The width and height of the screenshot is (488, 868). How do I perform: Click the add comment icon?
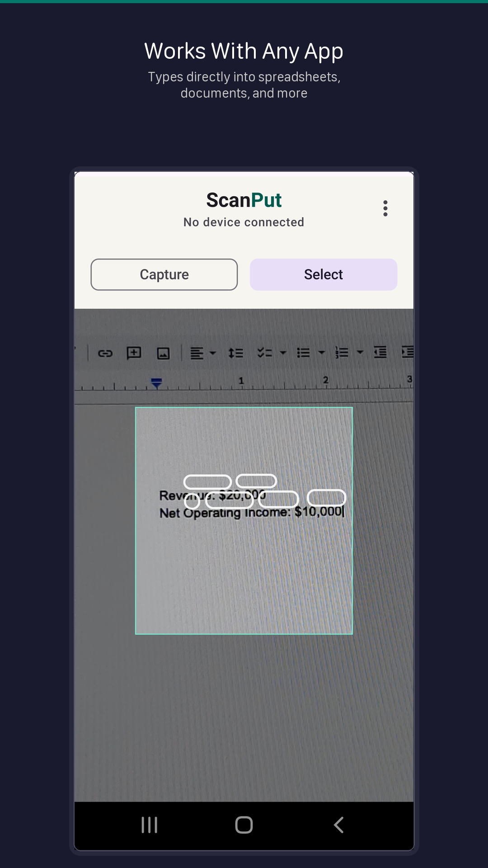click(x=134, y=353)
